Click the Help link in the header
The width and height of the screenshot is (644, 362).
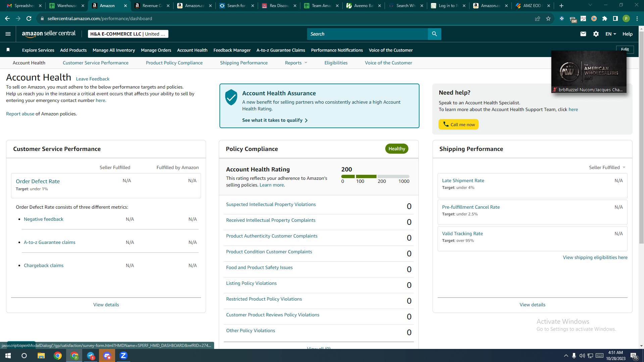628,34
